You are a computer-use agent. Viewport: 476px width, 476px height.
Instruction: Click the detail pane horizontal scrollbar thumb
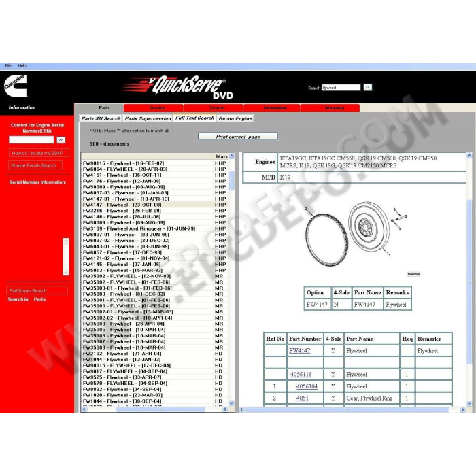click(347, 410)
